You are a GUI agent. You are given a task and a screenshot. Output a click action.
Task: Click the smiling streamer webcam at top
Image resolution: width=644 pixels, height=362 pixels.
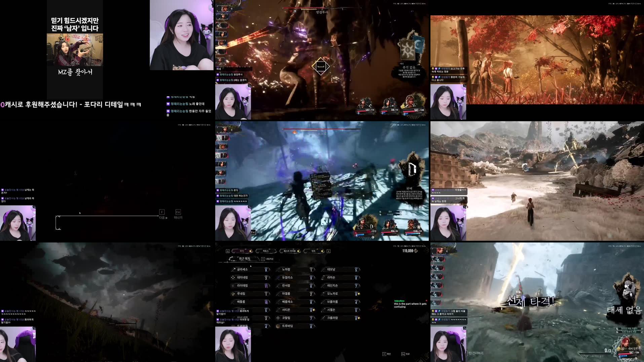(x=182, y=35)
